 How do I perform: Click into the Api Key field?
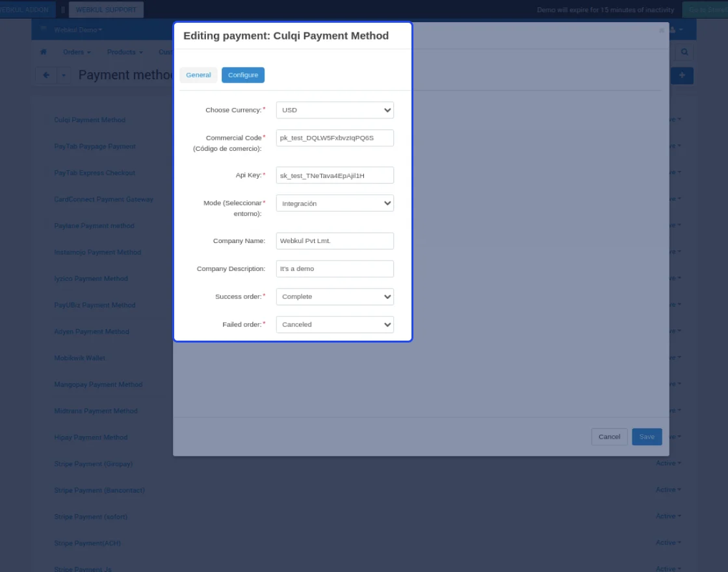click(335, 175)
